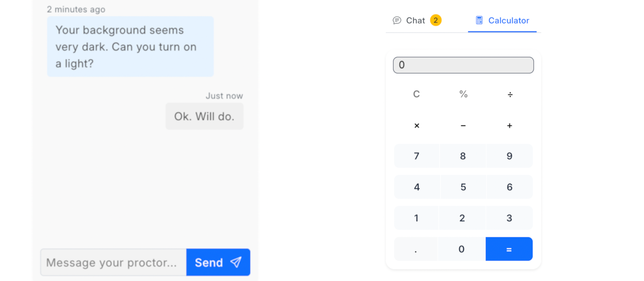The height and width of the screenshot is (281, 644).
Task: Tap the number 7 key
Action: click(x=416, y=156)
